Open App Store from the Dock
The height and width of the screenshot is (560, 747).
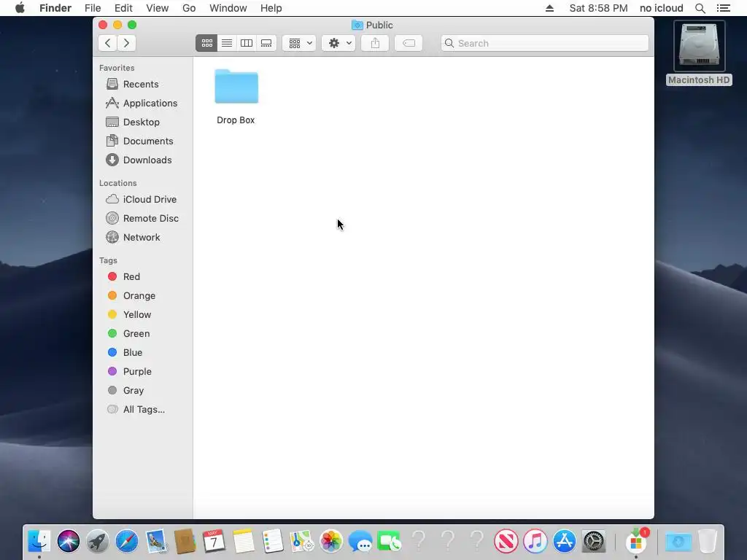pos(565,542)
